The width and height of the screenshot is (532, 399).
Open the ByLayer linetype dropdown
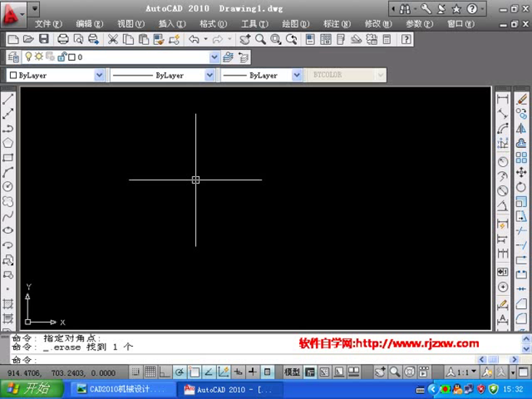[210, 75]
